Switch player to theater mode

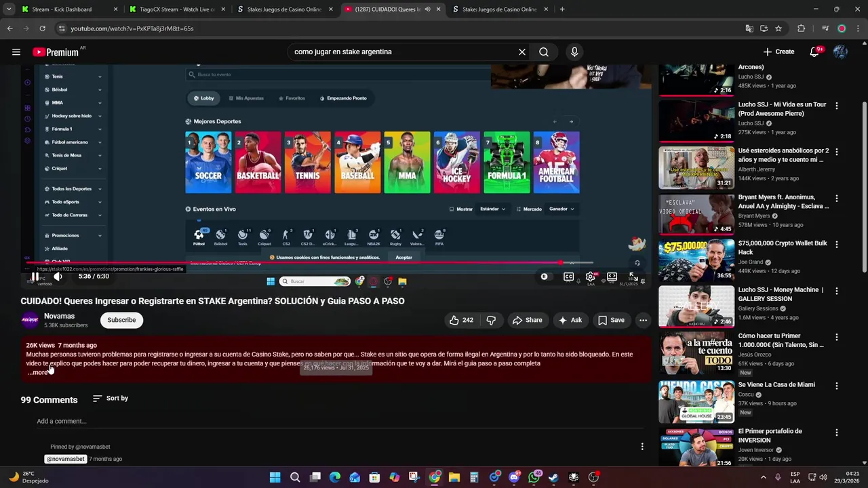(x=612, y=277)
